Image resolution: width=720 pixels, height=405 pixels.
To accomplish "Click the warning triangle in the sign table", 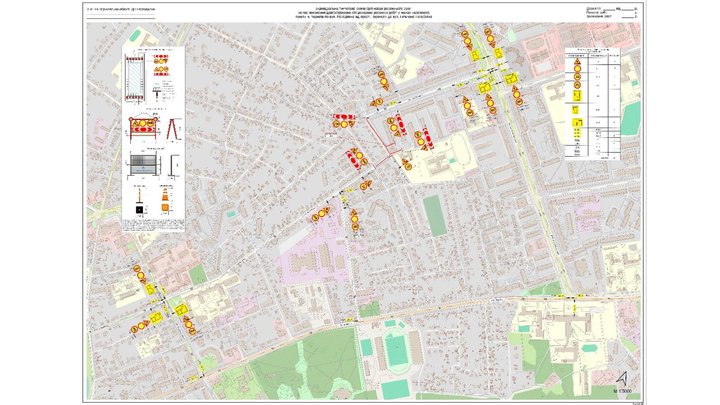I will [577, 62].
